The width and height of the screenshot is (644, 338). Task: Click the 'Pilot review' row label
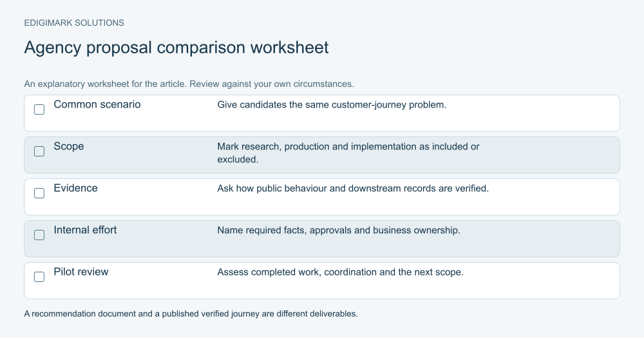click(81, 272)
